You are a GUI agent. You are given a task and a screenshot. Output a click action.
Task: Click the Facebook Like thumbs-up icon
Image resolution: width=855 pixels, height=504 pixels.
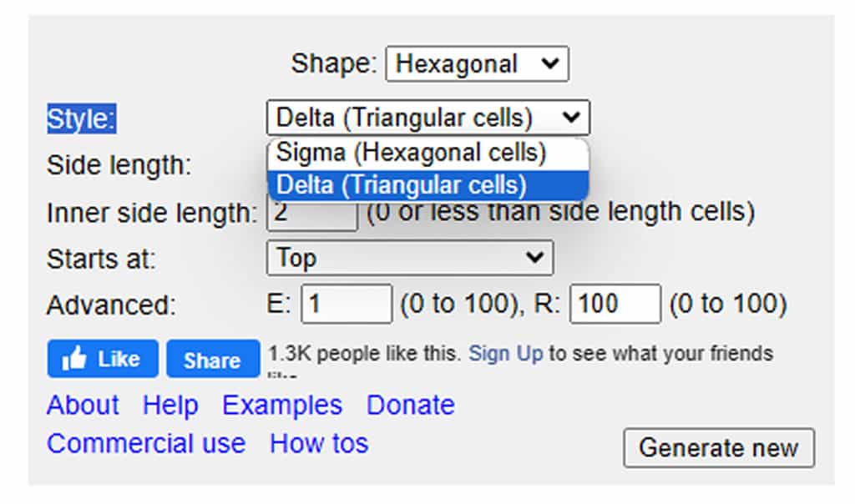[x=74, y=359]
